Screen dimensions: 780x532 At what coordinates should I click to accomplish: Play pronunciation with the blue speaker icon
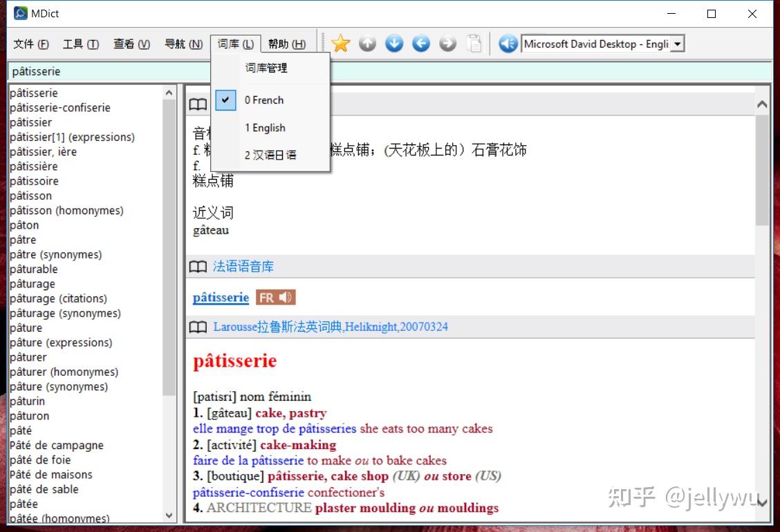[x=508, y=43]
